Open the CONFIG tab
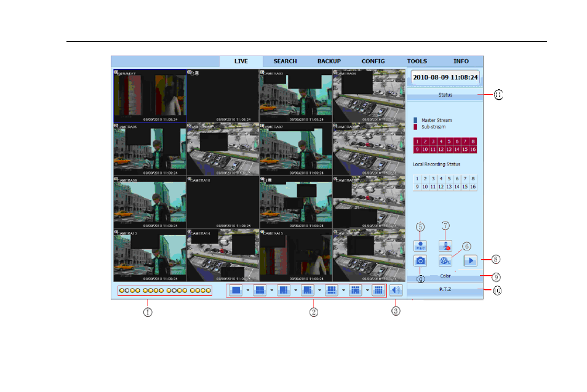This screenshot has height=392, width=587. click(373, 62)
